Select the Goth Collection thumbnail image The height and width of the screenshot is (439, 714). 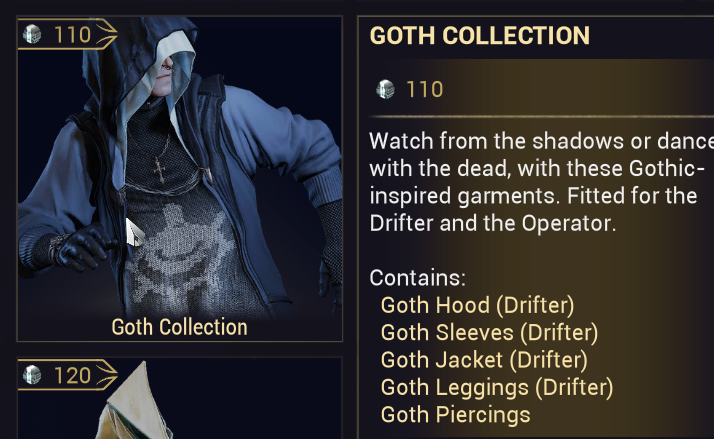(x=179, y=179)
